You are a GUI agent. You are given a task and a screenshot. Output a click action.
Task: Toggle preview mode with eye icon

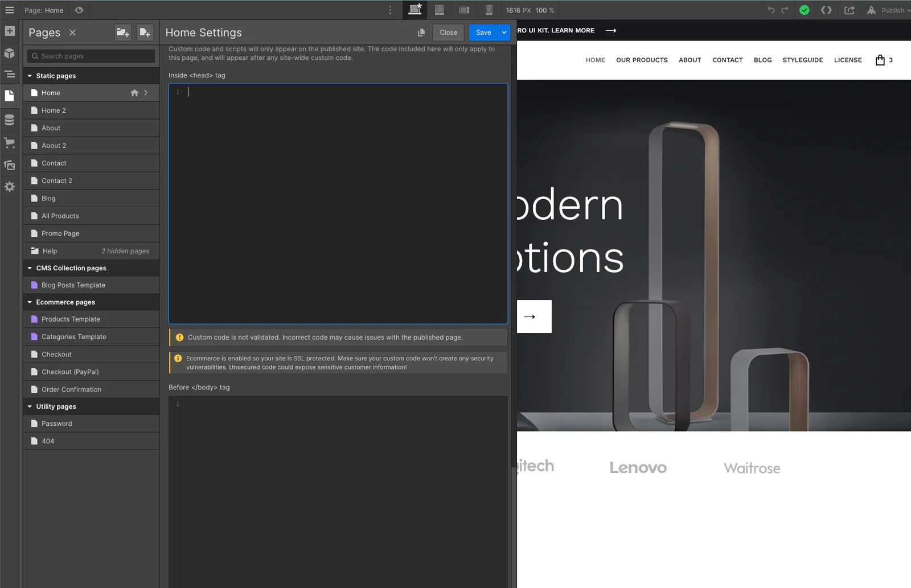pyautogui.click(x=79, y=10)
